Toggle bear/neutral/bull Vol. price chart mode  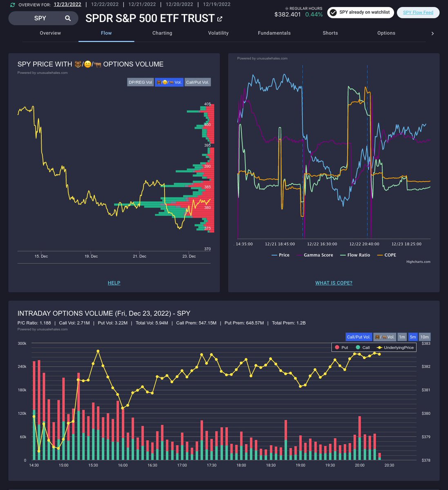(x=169, y=82)
